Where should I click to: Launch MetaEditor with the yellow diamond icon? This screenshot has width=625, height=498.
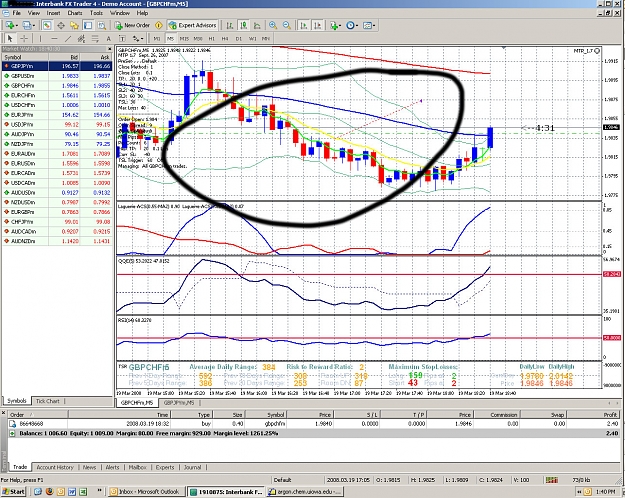click(159, 25)
